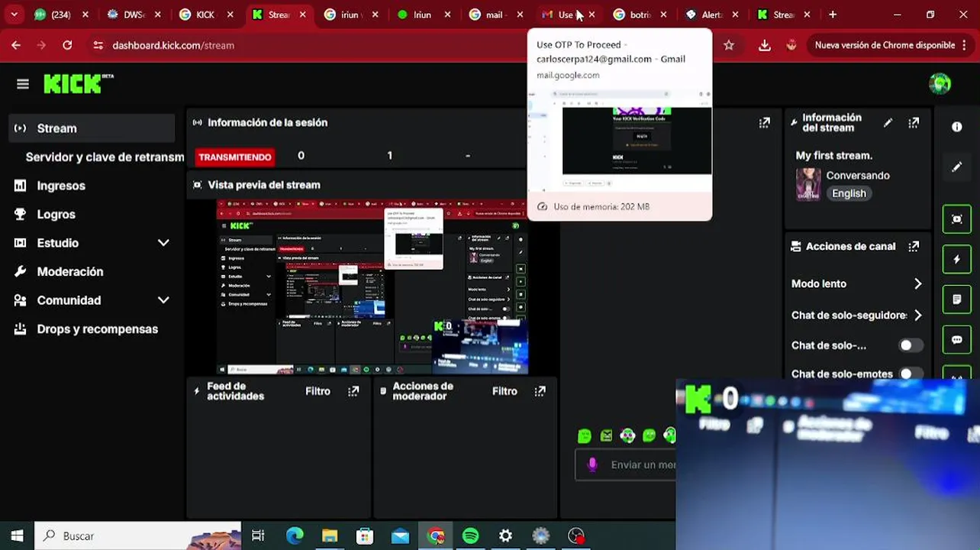The height and width of the screenshot is (550, 980).
Task: Click the Buscar taskbar search box
Action: [x=138, y=535]
